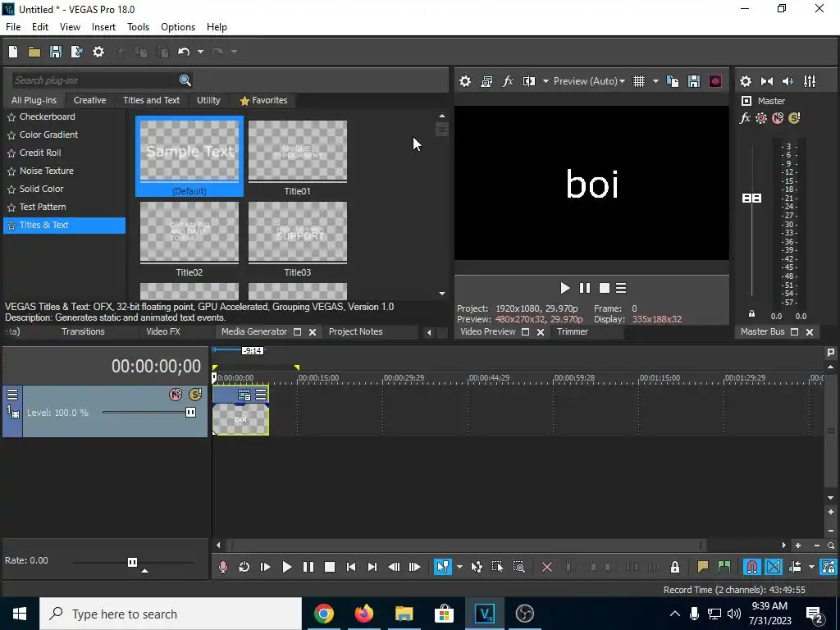Click Master automation settings gear icon
840x630 pixels.
click(760, 118)
